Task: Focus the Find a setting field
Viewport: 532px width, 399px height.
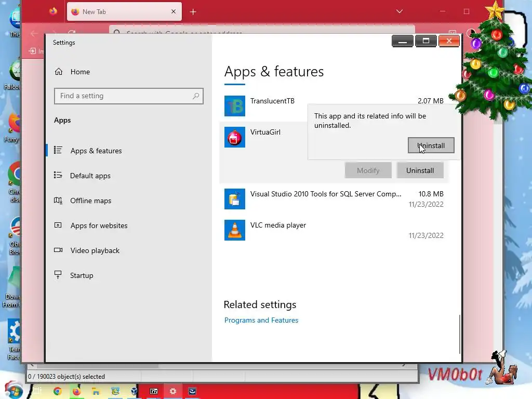Action: 129,96
